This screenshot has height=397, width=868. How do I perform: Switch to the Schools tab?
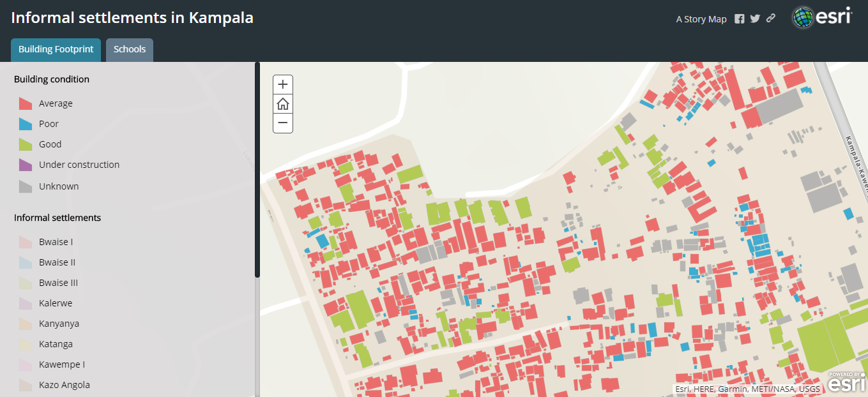pos(130,49)
